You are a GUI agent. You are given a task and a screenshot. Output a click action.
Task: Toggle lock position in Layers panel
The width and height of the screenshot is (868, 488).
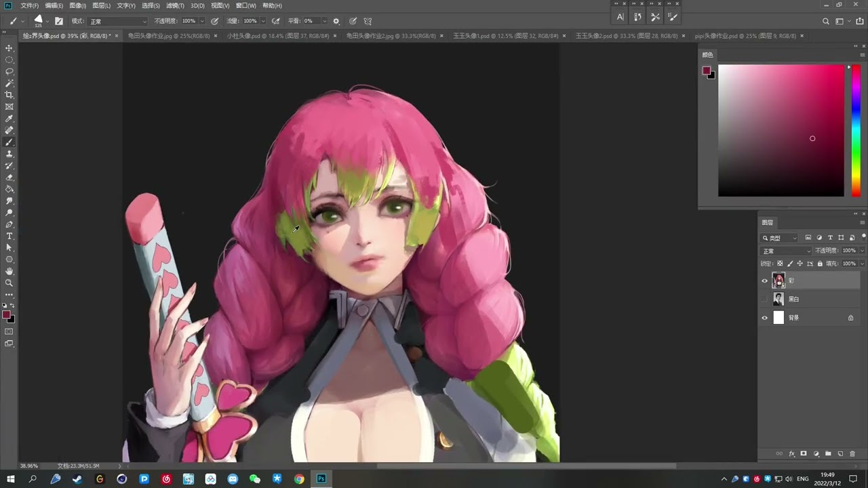click(x=800, y=263)
